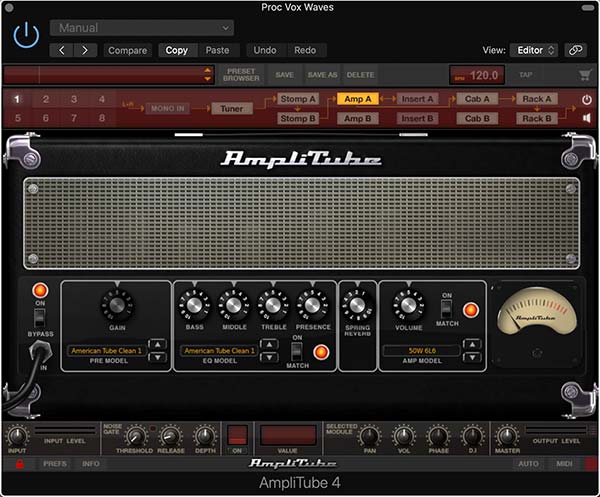
Task: Click the TAP tempo button
Action: pos(526,75)
